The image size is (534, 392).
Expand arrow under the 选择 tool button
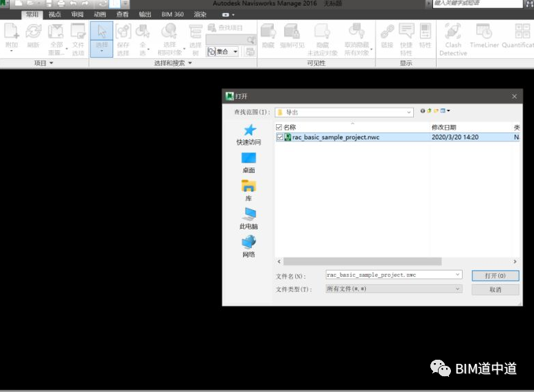102,51
